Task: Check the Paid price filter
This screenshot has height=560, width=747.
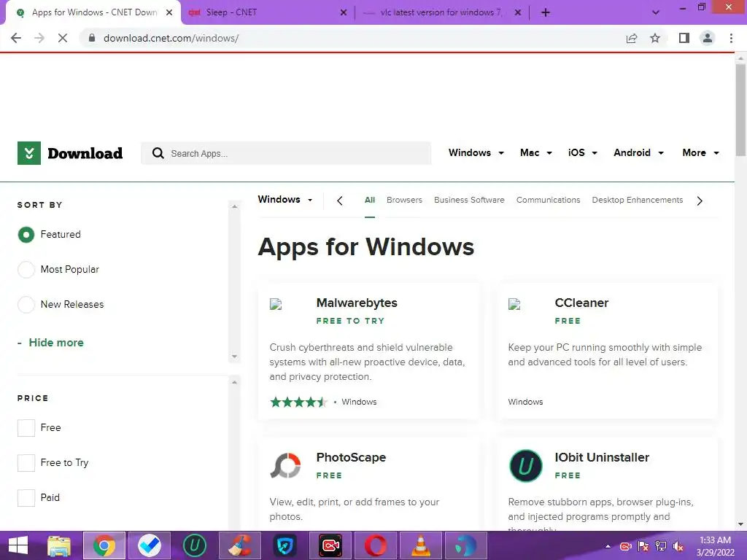Action: (x=26, y=497)
